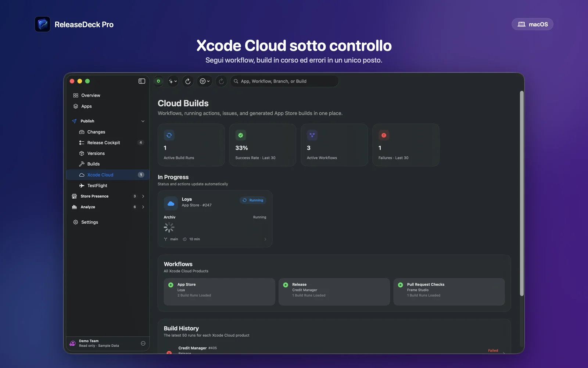Click the dimmed reload icon beside search

click(x=221, y=81)
